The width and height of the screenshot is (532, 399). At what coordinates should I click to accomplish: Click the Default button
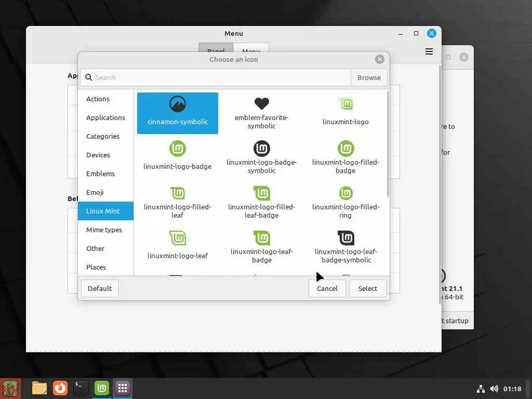tap(100, 288)
